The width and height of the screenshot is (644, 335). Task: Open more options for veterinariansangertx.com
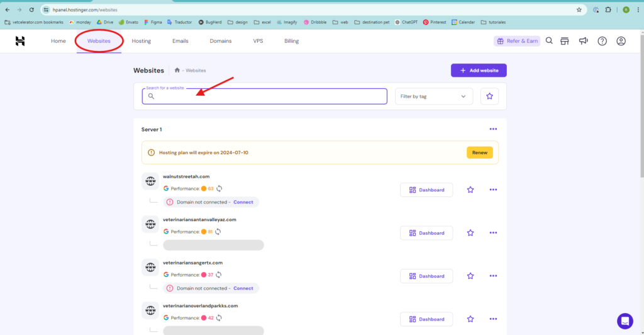click(x=493, y=276)
